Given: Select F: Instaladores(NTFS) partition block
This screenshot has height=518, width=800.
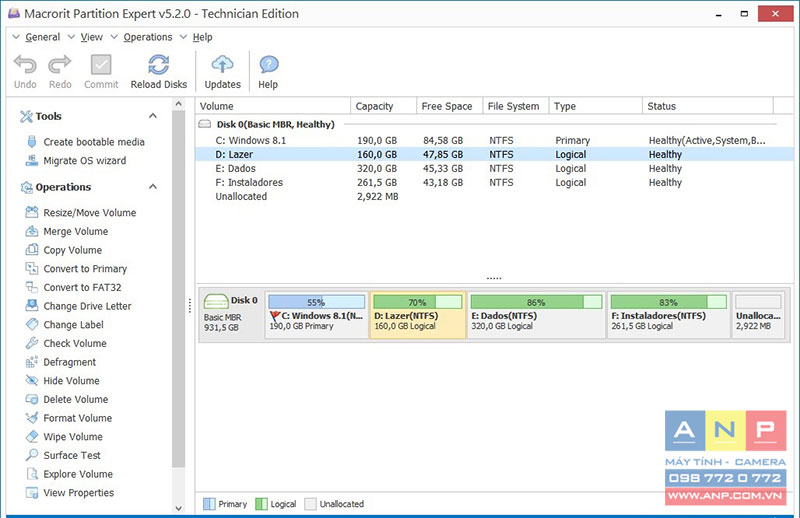Looking at the screenshot, I should (668, 315).
